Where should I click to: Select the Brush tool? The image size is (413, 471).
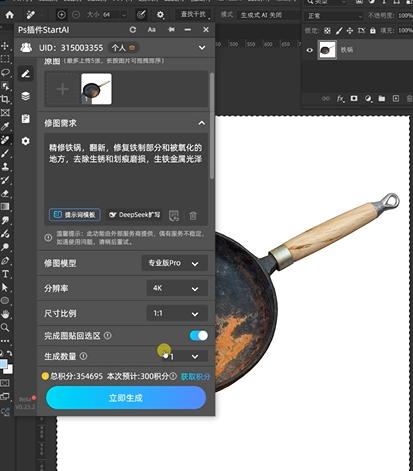[x=5, y=153]
